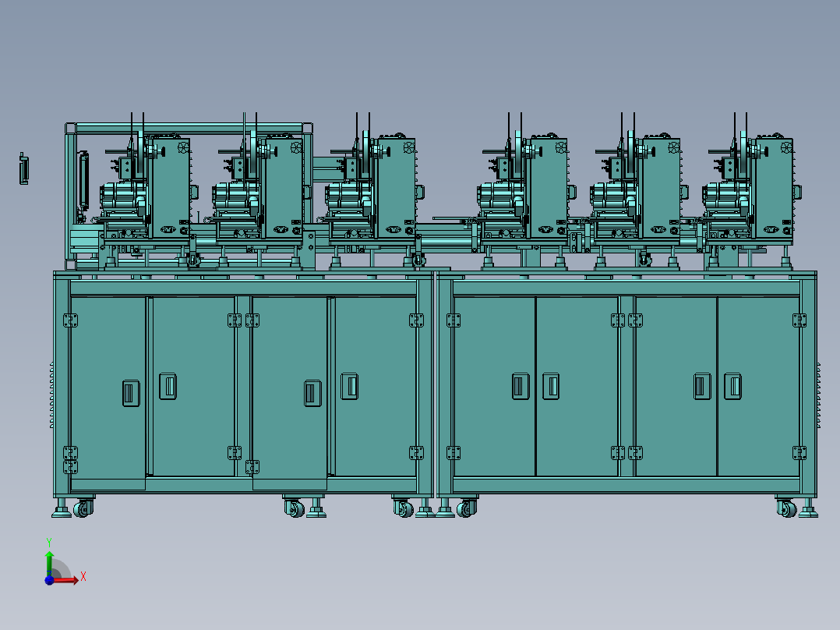Pick the far-left caster wheel under the cabinet
Screen dimensions: 840x630
[82, 508]
